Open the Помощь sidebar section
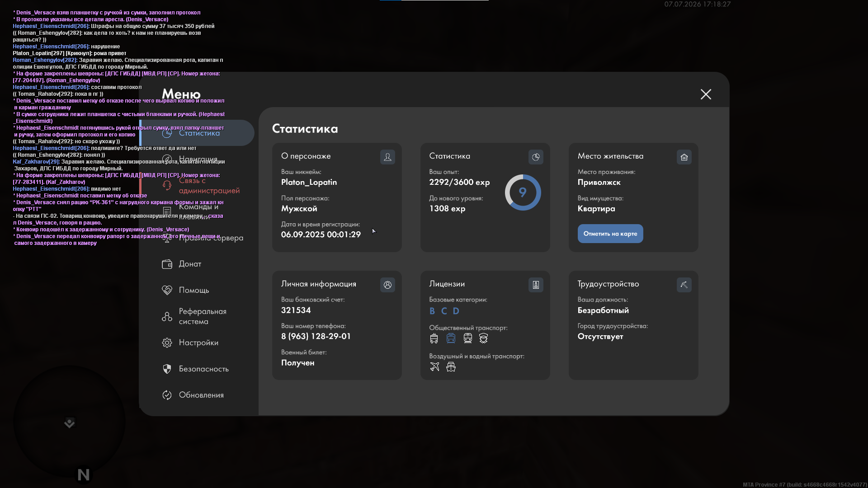Image resolution: width=868 pixels, height=488 pixels. (197, 290)
